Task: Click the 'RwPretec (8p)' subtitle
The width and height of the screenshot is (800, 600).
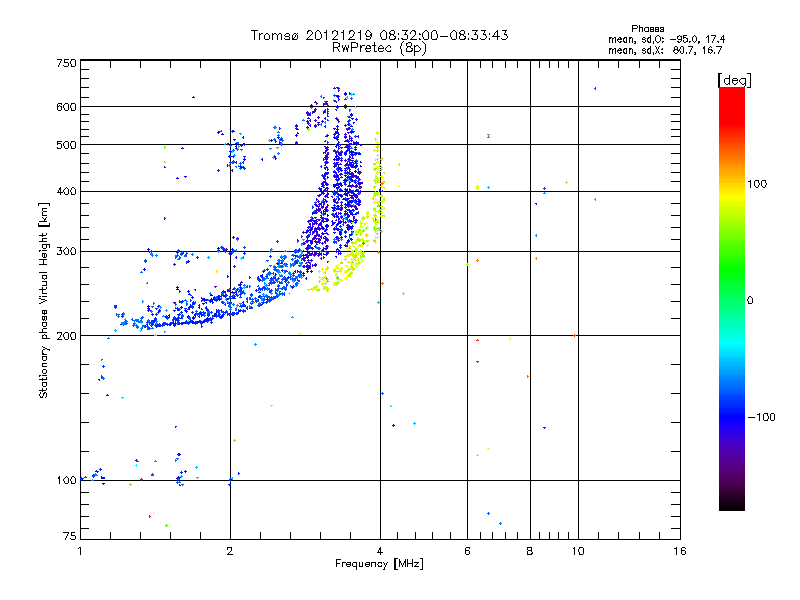Action: pos(379,48)
